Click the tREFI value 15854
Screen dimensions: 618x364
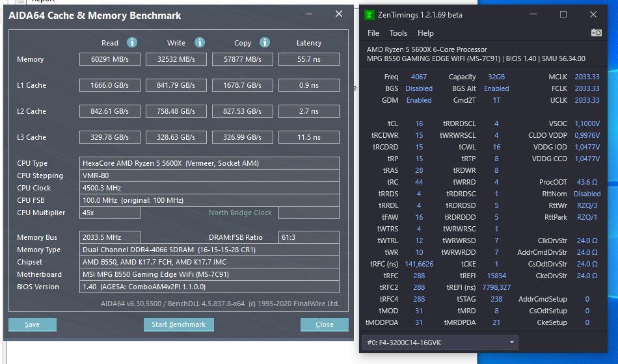tap(496, 276)
